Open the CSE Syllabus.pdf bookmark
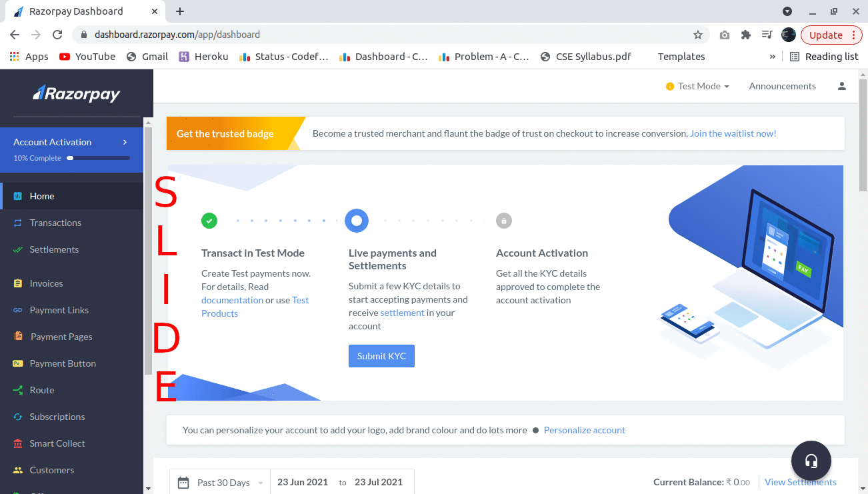Image resolution: width=868 pixels, height=494 pixels. click(586, 57)
